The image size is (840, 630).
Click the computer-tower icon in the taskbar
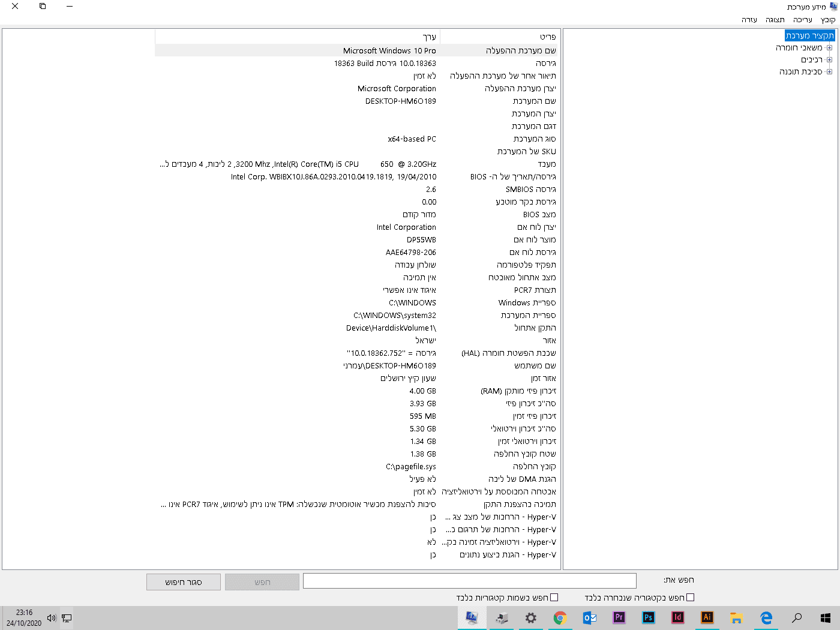(502, 617)
